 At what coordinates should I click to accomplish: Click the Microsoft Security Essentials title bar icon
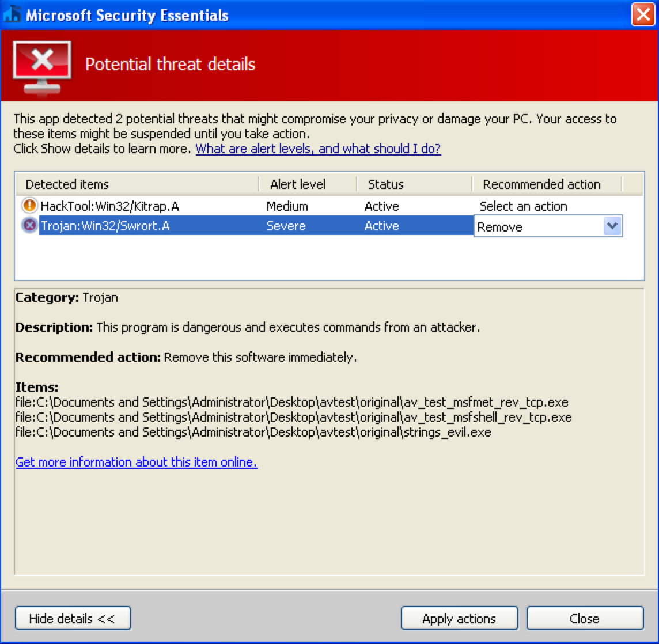click(13, 15)
